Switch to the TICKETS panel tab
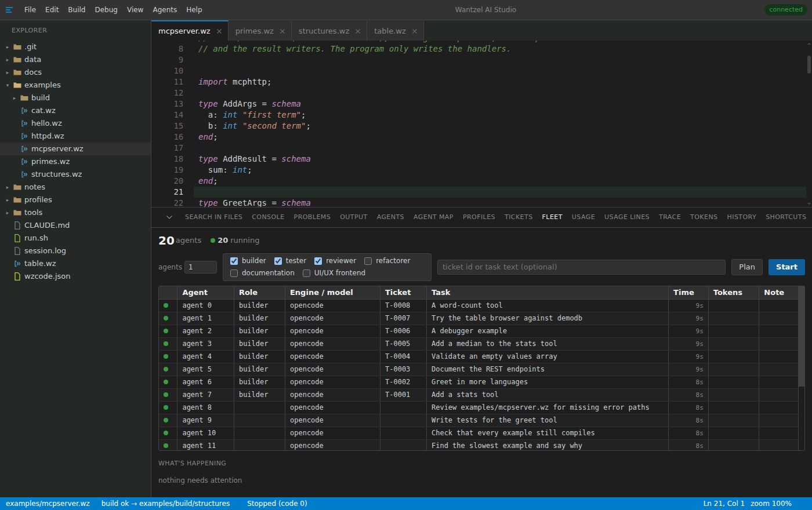 pyautogui.click(x=519, y=217)
